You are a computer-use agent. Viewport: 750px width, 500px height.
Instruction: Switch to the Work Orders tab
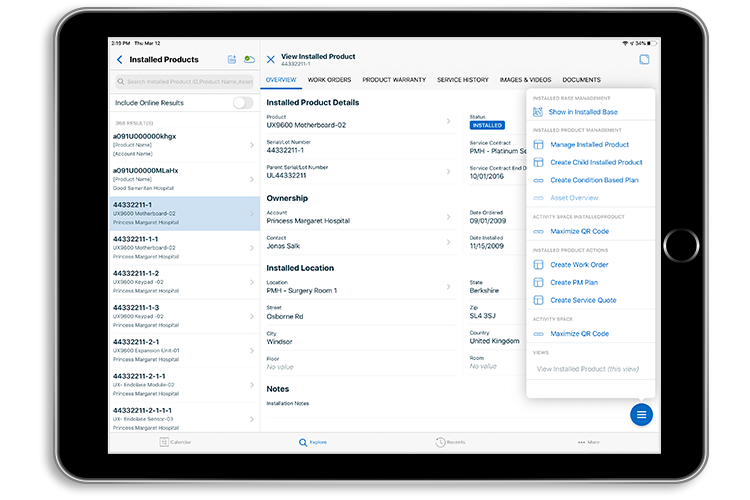pyautogui.click(x=329, y=80)
